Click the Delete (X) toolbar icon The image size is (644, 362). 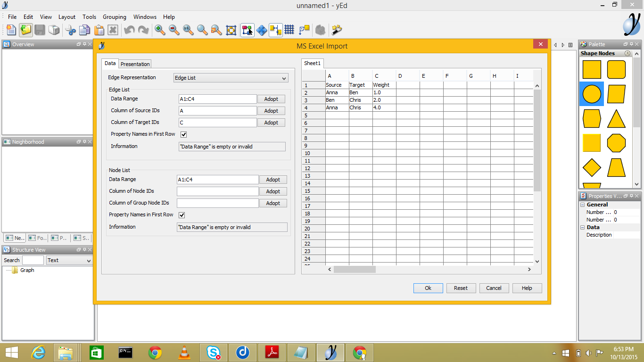tap(113, 30)
